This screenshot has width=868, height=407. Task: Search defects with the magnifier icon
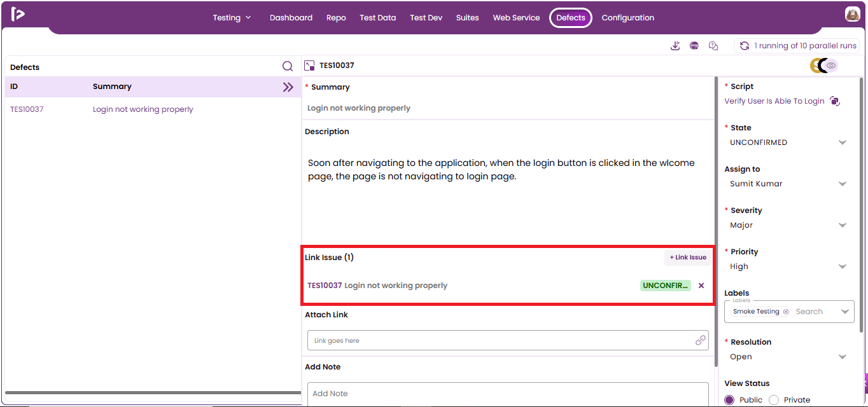pyautogui.click(x=288, y=67)
